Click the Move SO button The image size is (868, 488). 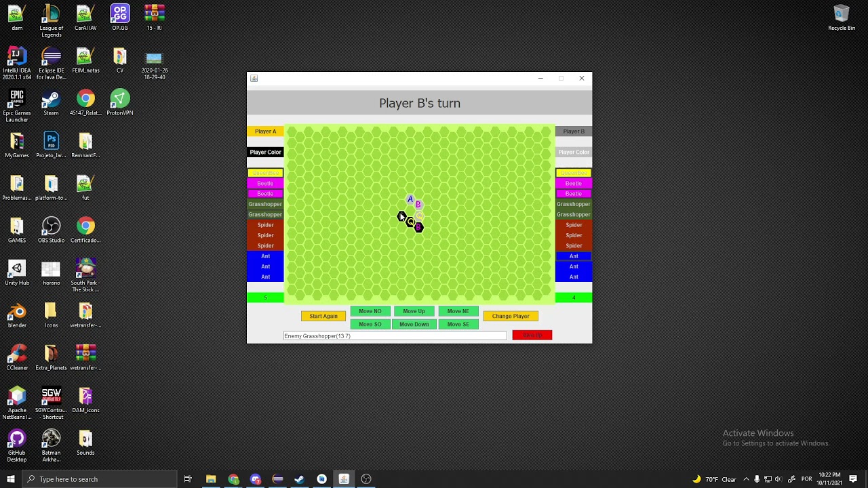[370, 324]
